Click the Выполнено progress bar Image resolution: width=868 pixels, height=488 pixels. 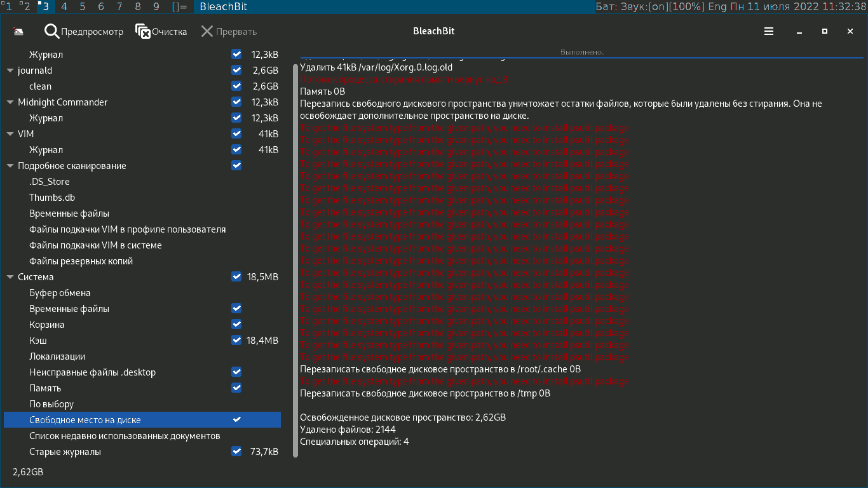coord(581,52)
